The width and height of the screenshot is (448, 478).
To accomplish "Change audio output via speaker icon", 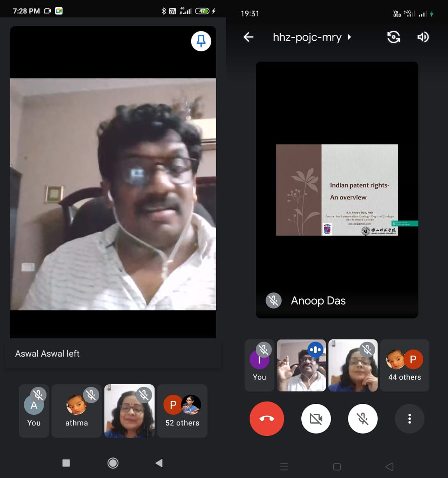I will (423, 37).
